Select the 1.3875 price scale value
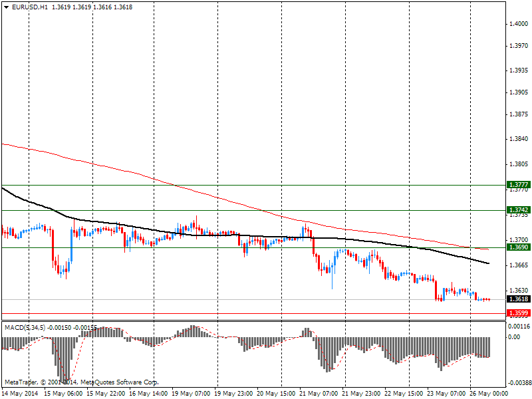 click(x=519, y=114)
